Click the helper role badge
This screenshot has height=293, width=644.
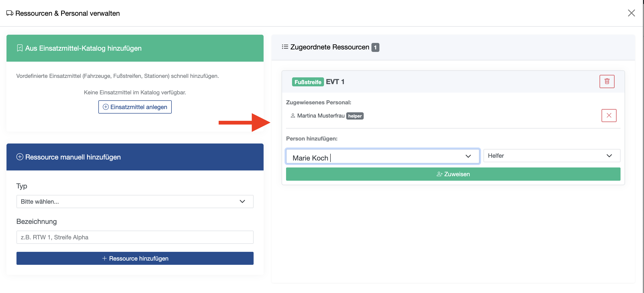[x=355, y=116]
